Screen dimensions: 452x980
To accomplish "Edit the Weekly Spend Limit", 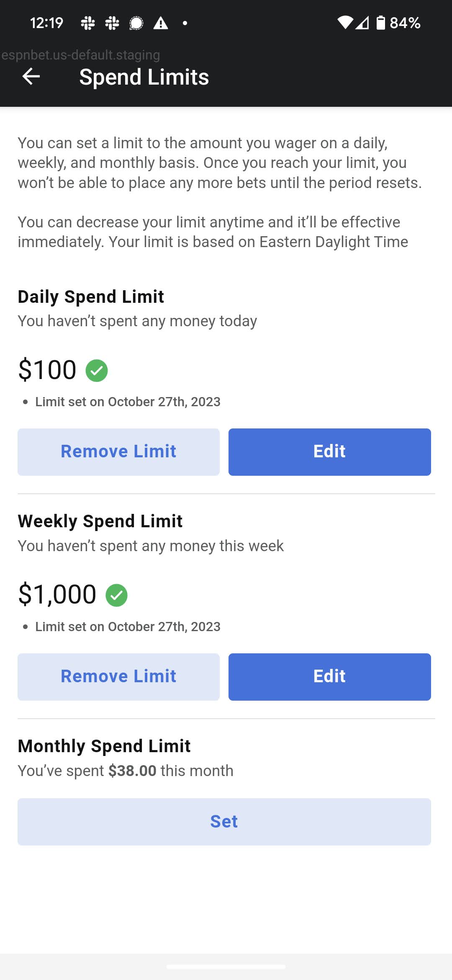I will [329, 677].
